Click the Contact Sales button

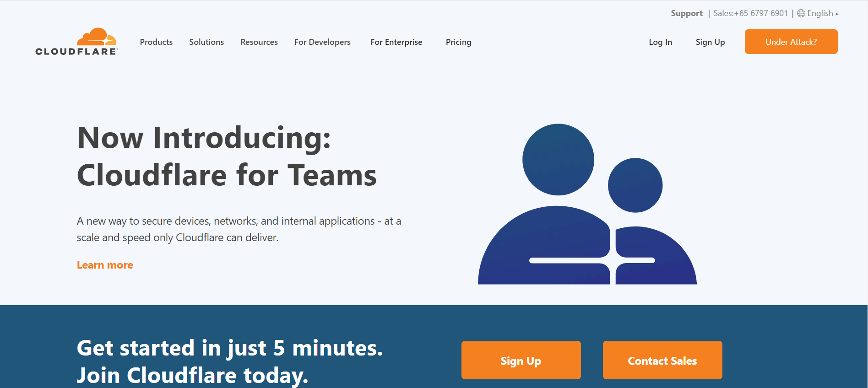pos(662,360)
